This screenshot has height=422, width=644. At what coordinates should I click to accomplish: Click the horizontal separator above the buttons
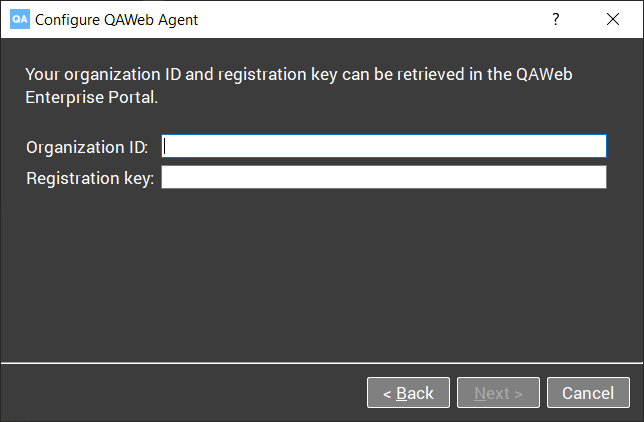coord(322,363)
